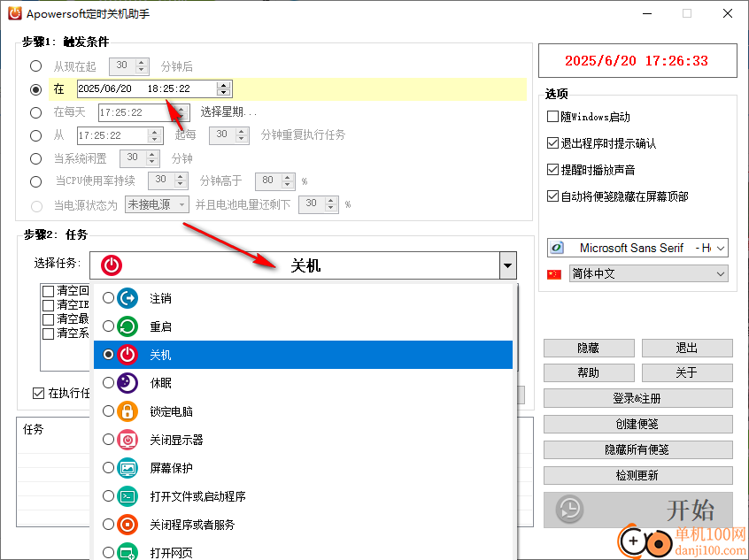
Task: Choose 打开文件或启动程序 from the task list
Action: 303,496
